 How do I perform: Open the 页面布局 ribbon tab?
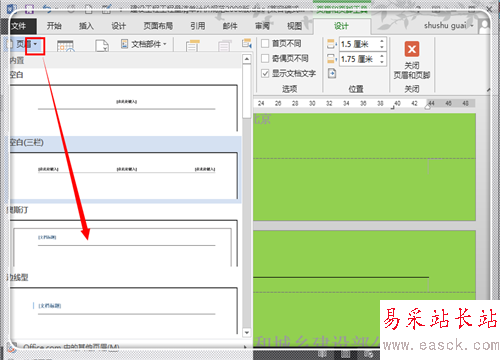point(158,26)
